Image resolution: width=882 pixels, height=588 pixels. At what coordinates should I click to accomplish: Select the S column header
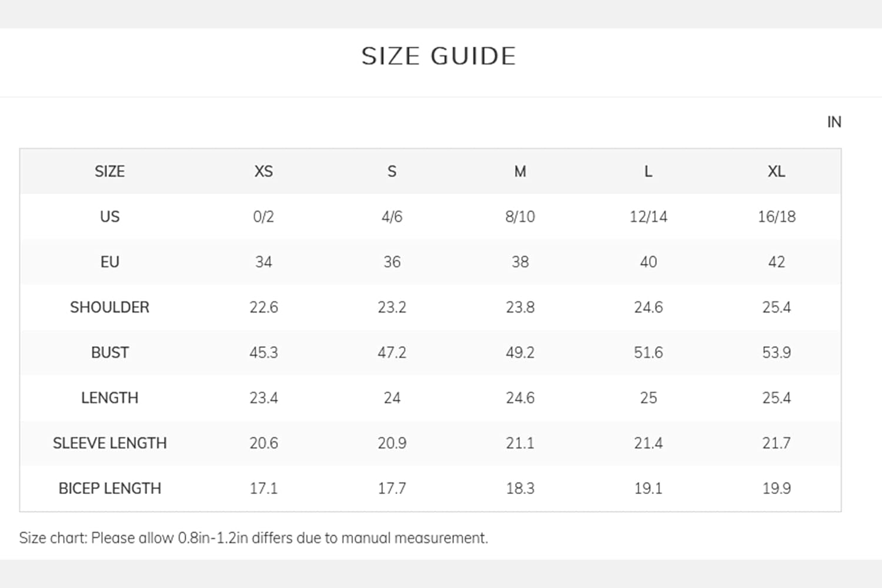point(392,171)
